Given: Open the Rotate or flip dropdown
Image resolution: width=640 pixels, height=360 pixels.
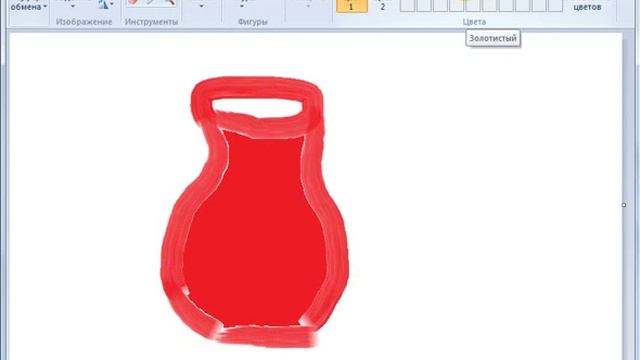Looking at the screenshot, I should (105, 4).
